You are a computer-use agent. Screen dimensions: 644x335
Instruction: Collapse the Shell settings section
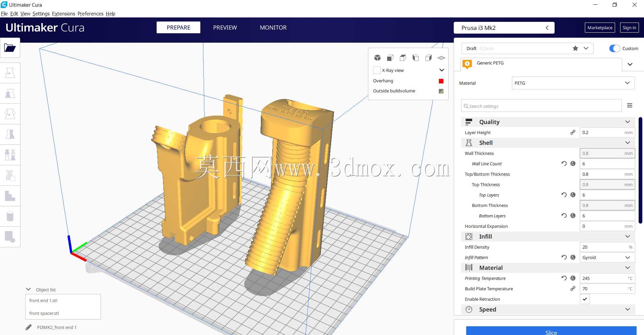628,143
